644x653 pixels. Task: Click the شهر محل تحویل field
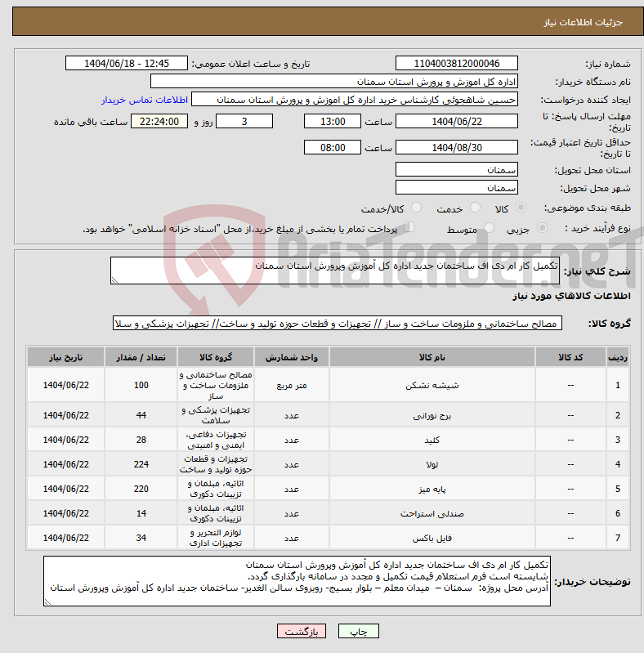click(x=457, y=187)
